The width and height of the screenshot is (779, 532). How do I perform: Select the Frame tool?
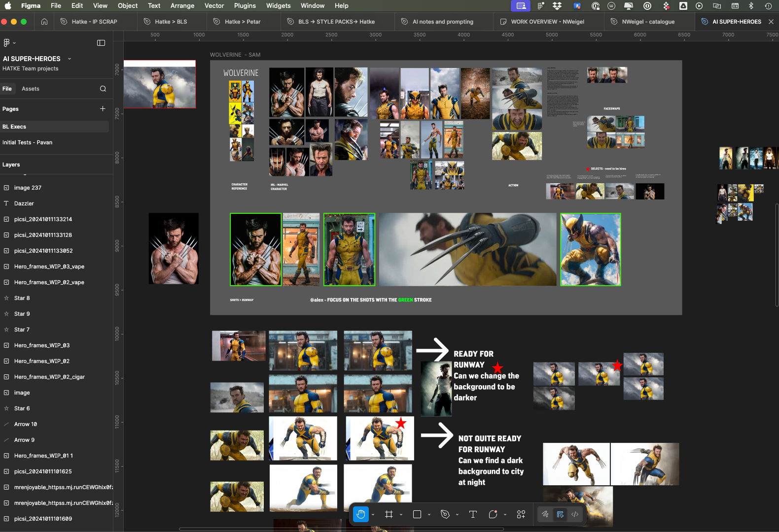click(389, 514)
